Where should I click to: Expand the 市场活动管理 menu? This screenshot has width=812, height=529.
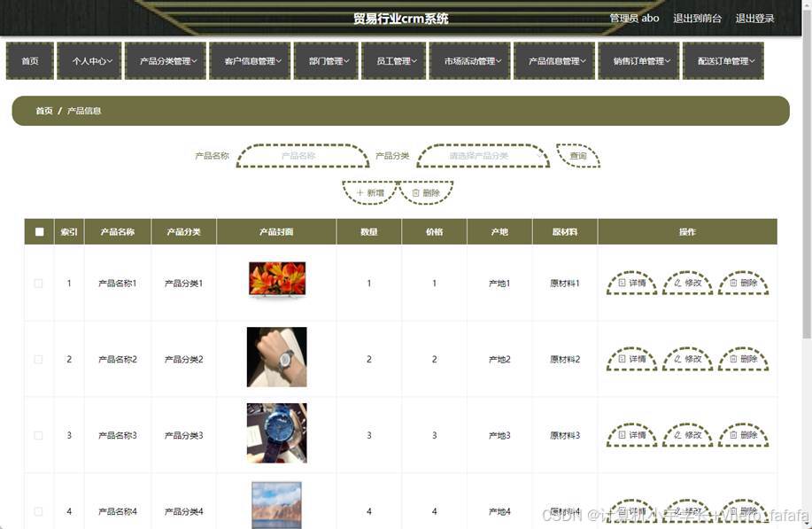[469, 61]
